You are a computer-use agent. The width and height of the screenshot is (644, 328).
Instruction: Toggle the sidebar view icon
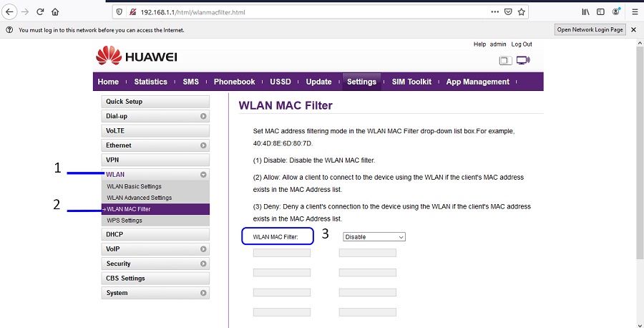[x=600, y=12]
